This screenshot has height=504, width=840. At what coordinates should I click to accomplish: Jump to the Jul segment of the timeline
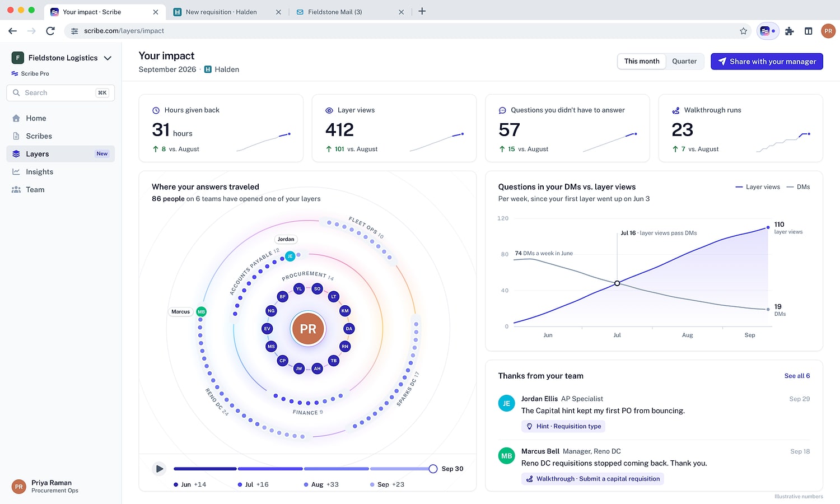(270, 469)
